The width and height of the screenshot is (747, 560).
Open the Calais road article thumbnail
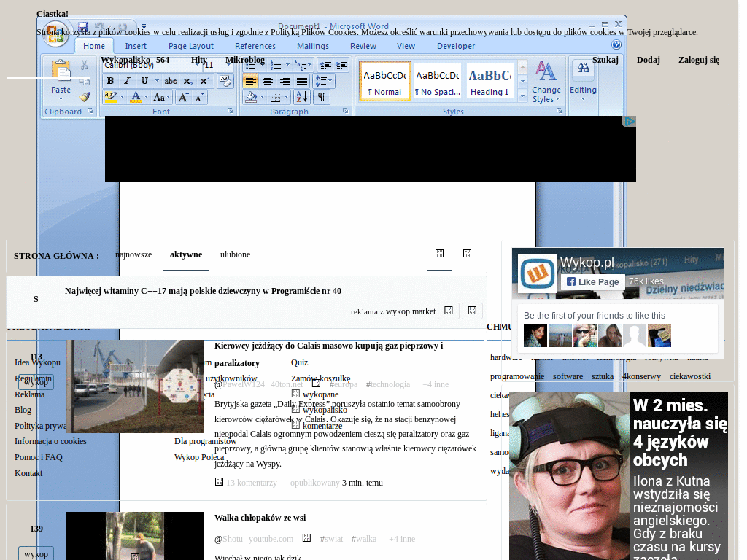coord(135,386)
